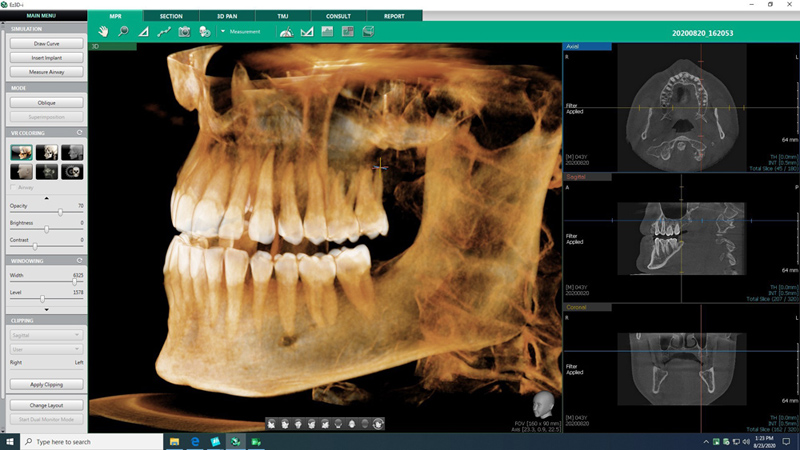Open the TMJ tab
The image size is (800, 450).
[x=283, y=16]
